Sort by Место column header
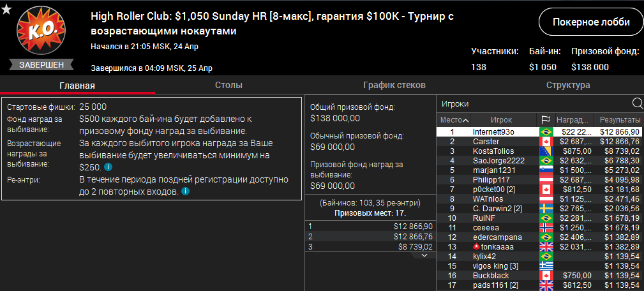644x291 pixels. point(454,120)
